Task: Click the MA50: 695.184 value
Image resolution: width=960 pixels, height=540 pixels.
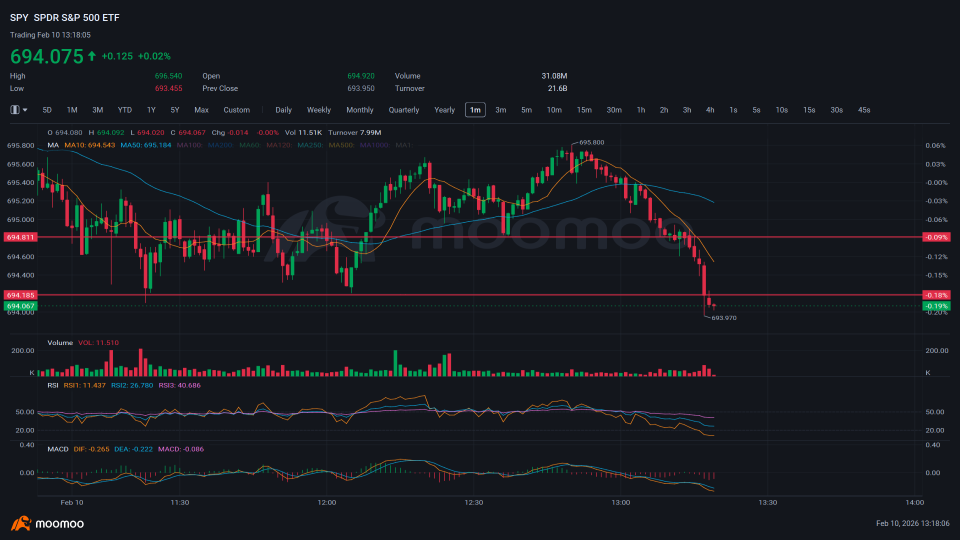Action: click(x=146, y=145)
